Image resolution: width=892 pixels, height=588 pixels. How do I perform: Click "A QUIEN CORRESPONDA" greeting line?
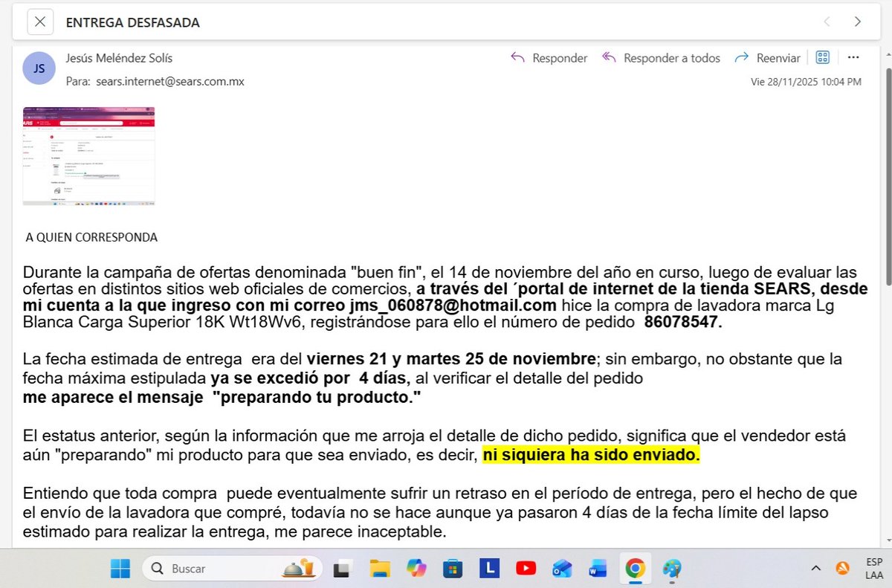point(91,238)
